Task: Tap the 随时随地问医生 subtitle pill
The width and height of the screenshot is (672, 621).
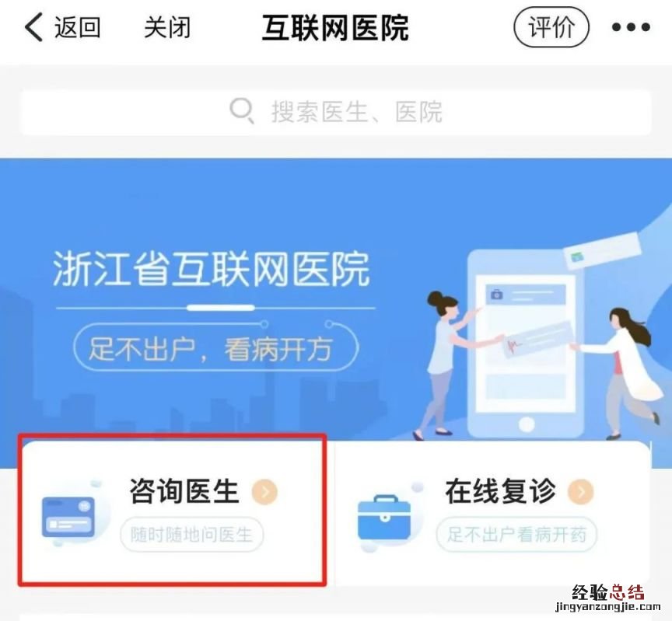Action: (x=191, y=535)
